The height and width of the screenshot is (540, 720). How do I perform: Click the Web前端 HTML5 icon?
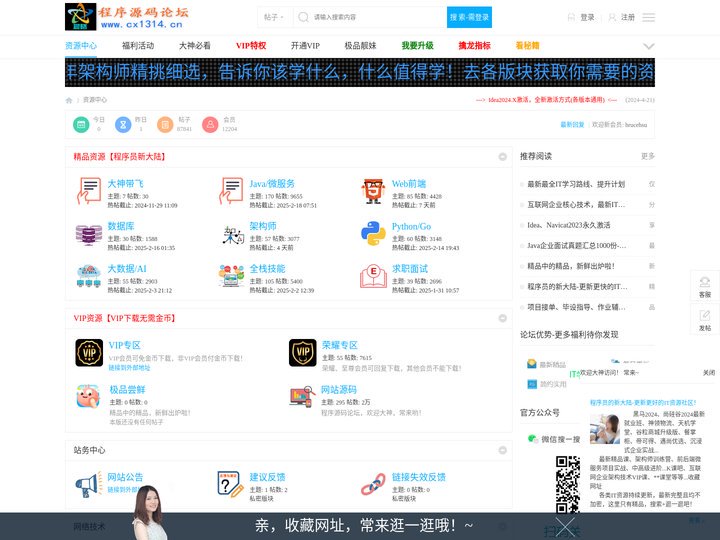373,191
